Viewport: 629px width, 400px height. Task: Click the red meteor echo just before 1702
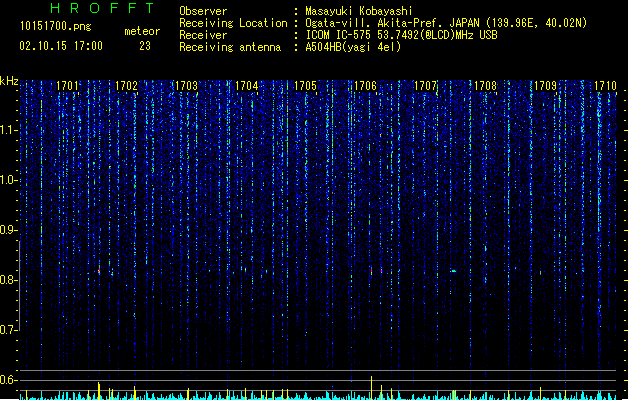coord(99,270)
